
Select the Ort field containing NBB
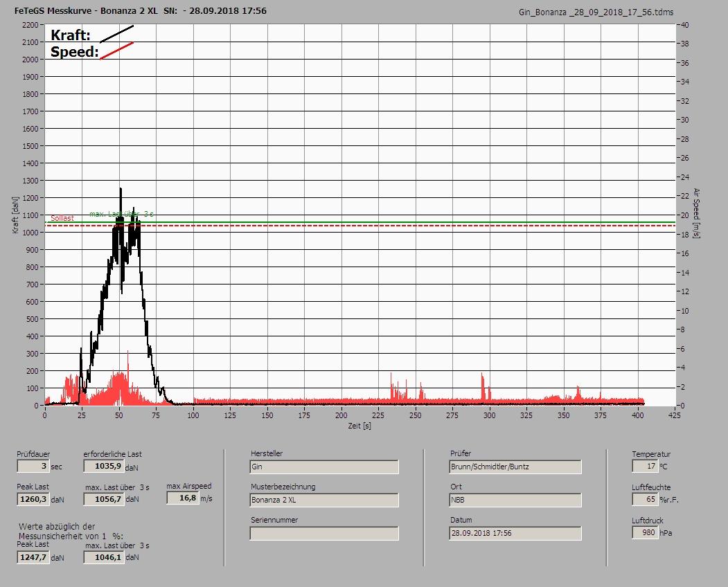515,500
